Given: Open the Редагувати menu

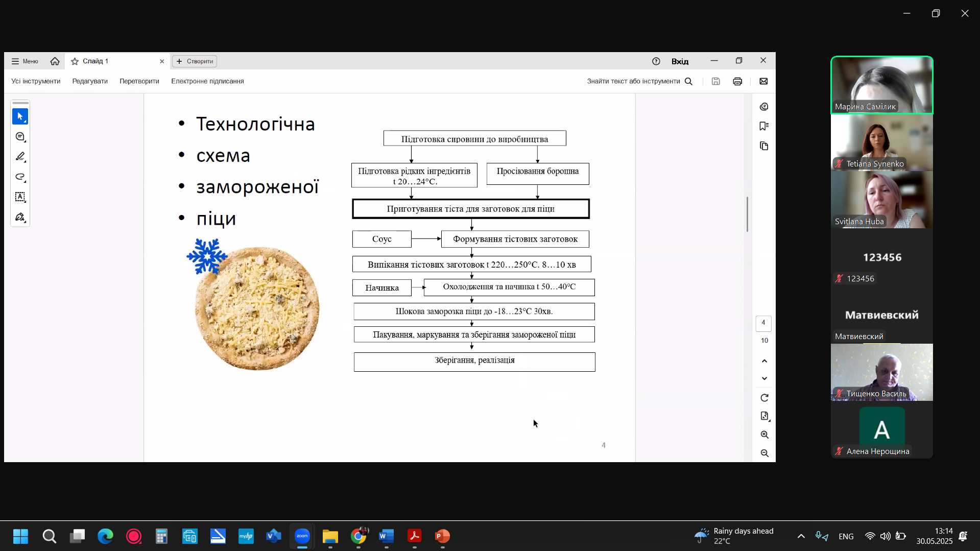Looking at the screenshot, I should click(x=90, y=81).
